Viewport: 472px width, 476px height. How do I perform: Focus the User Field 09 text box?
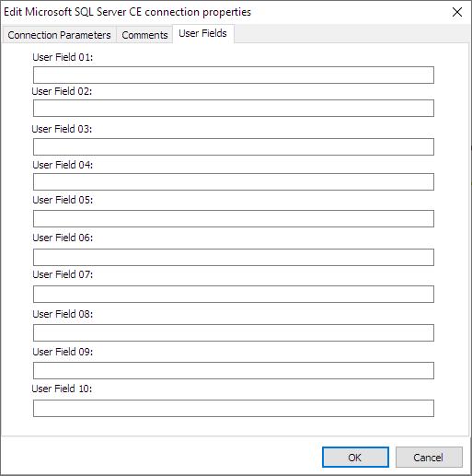coord(234,370)
